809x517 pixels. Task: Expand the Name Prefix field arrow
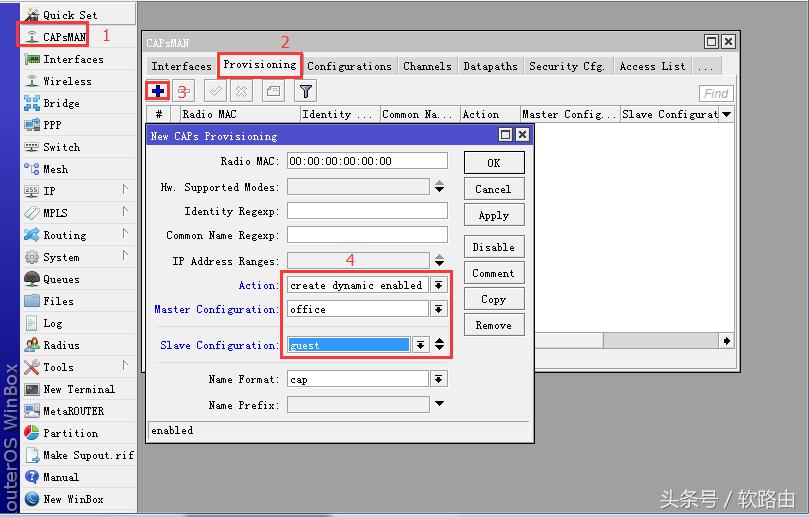coord(440,403)
